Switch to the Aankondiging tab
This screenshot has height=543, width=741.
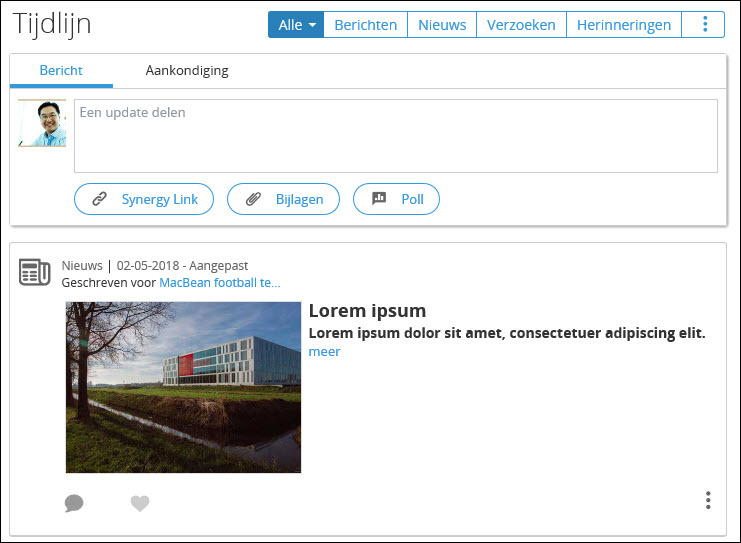(x=187, y=70)
